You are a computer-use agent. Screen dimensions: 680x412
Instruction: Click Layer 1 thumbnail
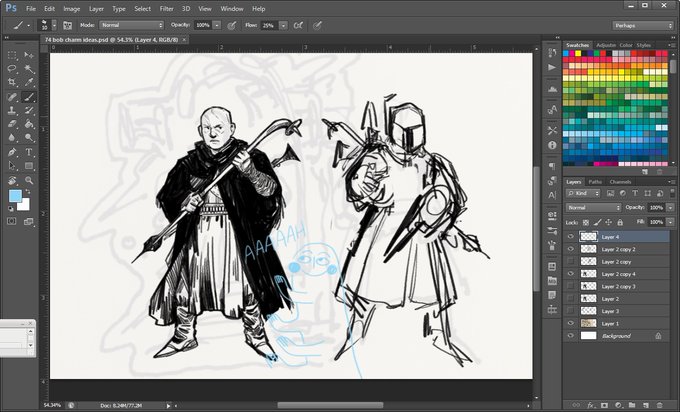[x=588, y=324]
